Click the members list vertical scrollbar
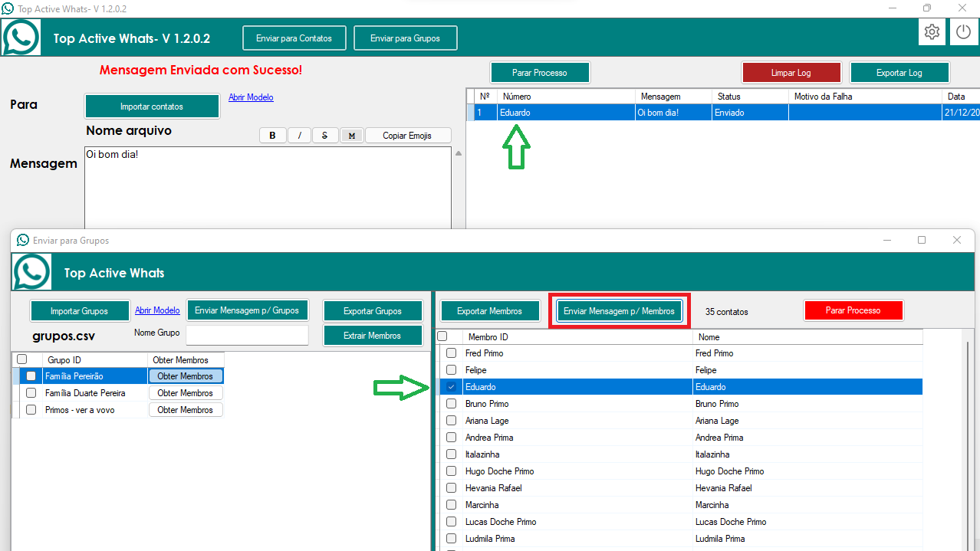The width and height of the screenshot is (980, 551). [x=968, y=441]
